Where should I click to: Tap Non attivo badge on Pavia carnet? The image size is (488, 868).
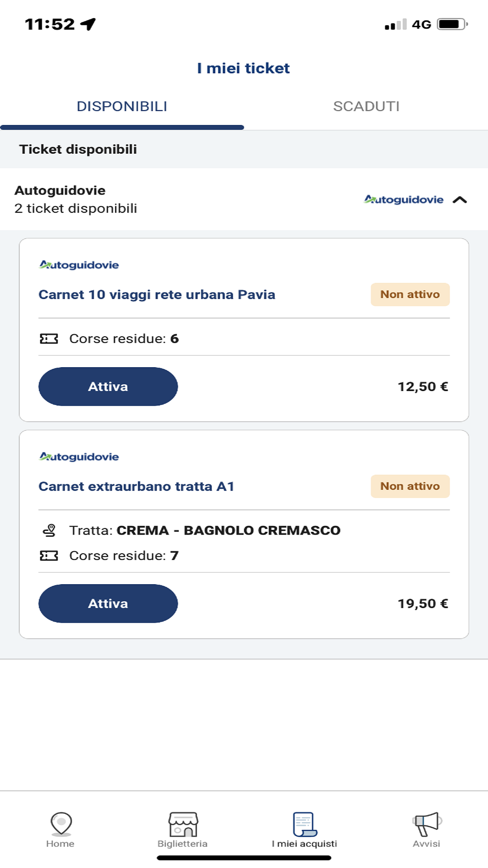click(x=410, y=294)
